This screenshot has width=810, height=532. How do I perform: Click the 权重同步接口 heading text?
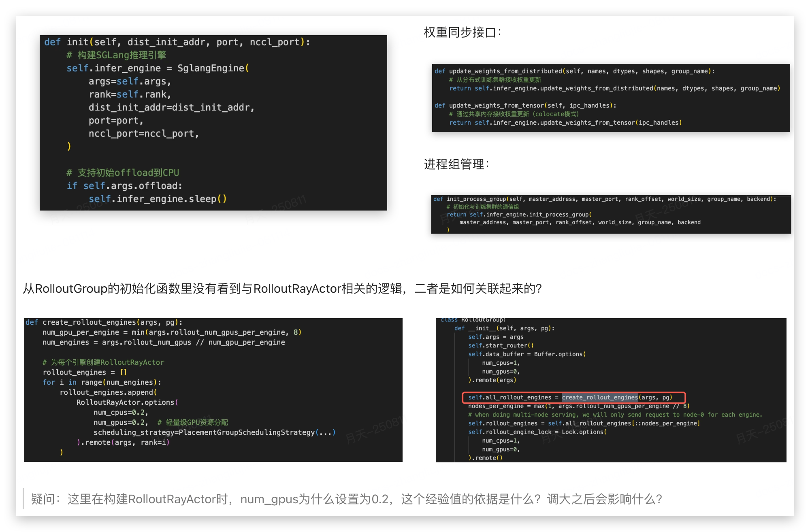462,32
